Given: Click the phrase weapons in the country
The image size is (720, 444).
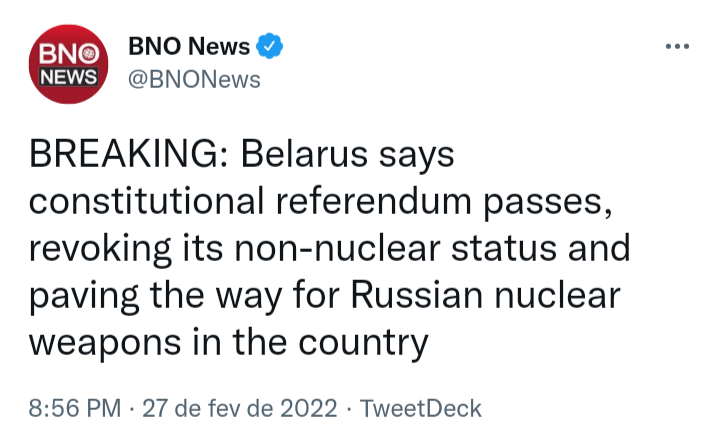Looking at the screenshot, I should (228, 342).
